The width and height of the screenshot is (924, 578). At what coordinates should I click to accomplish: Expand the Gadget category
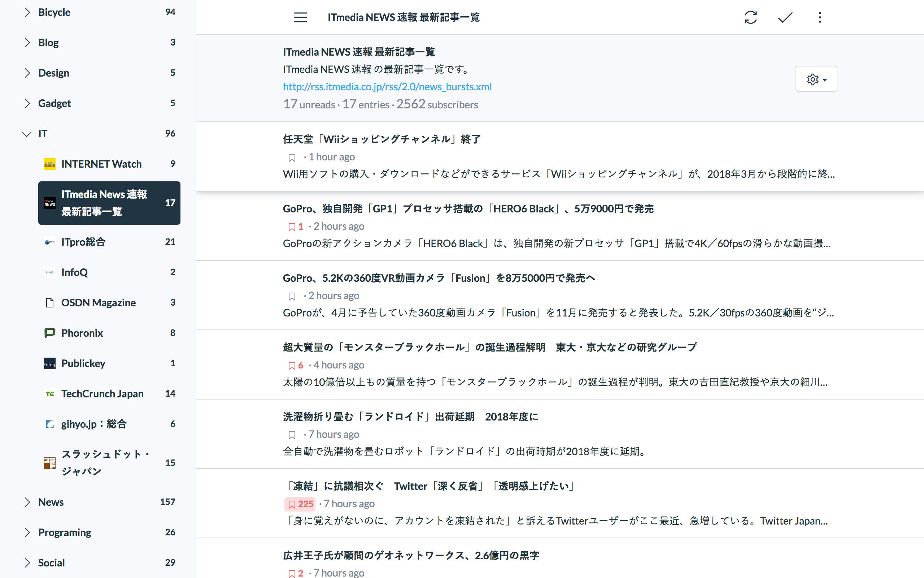point(27,103)
